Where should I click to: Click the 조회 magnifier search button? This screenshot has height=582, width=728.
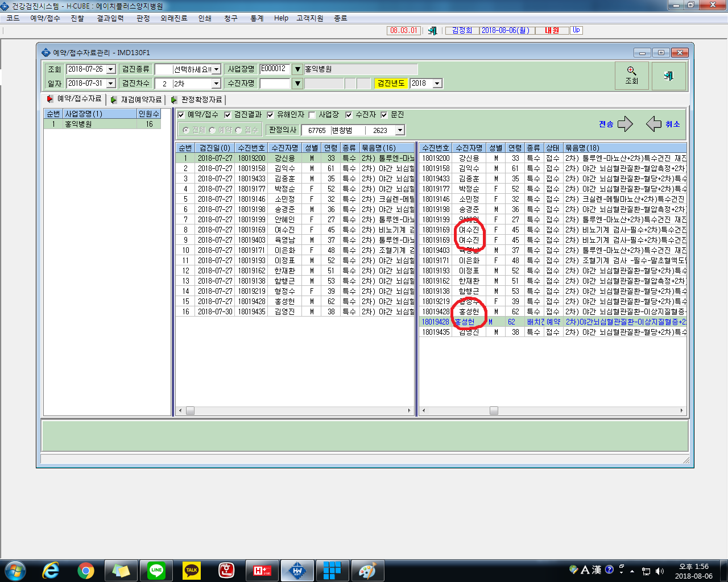pos(631,76)
